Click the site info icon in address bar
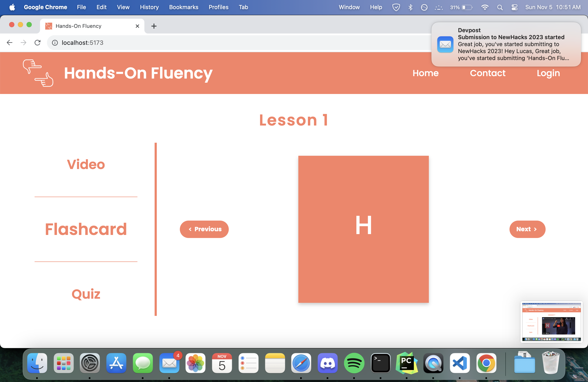Image resolution: width=588 pixels, height=382 pixels. (x=55, y=43)
